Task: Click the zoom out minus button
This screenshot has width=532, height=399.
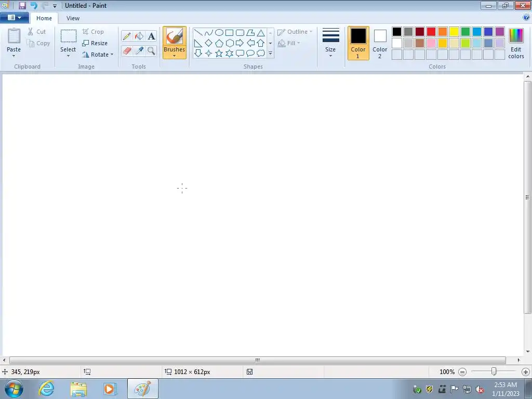Action: [462, 372]
